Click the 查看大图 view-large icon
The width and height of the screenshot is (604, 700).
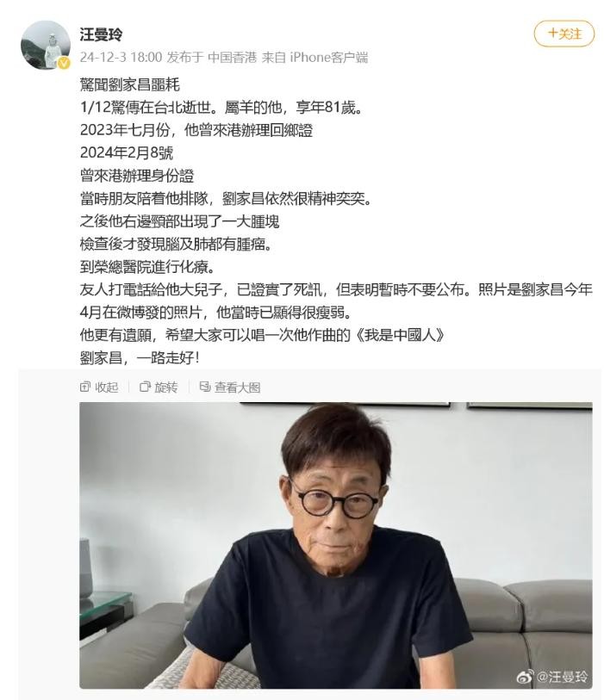pyautogui.click(x=205, y=387)
